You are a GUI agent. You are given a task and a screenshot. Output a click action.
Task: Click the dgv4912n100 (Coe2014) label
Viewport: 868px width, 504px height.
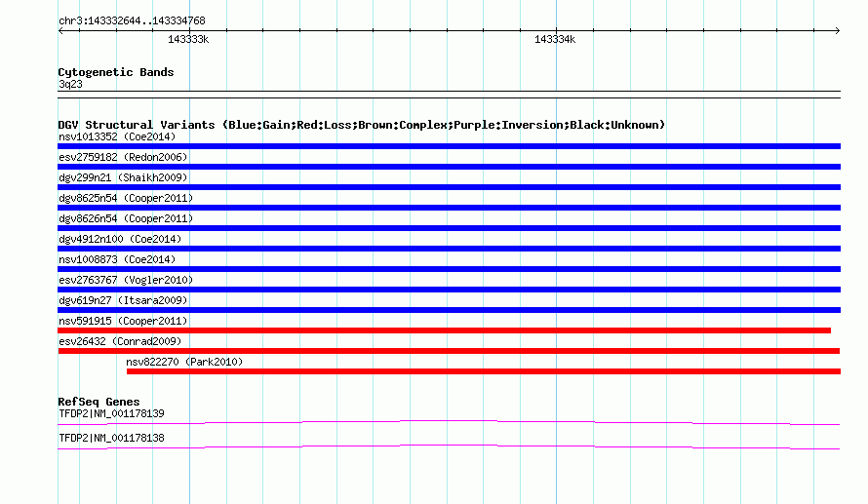(x=120, y=239)
